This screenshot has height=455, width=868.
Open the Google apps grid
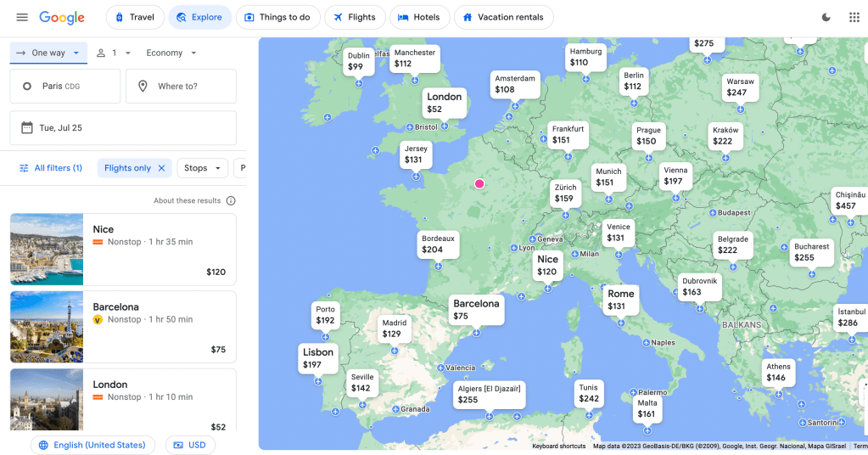click(854, 17)
